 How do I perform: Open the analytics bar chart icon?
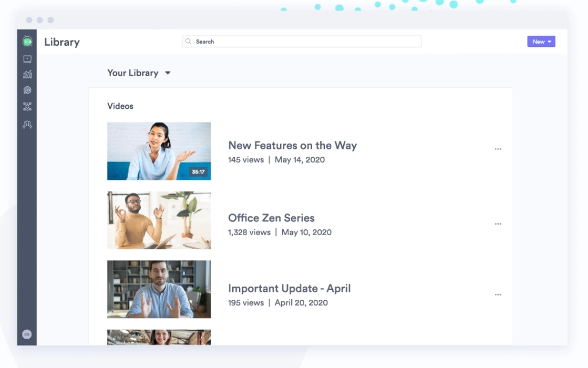[x=26, y=74]
